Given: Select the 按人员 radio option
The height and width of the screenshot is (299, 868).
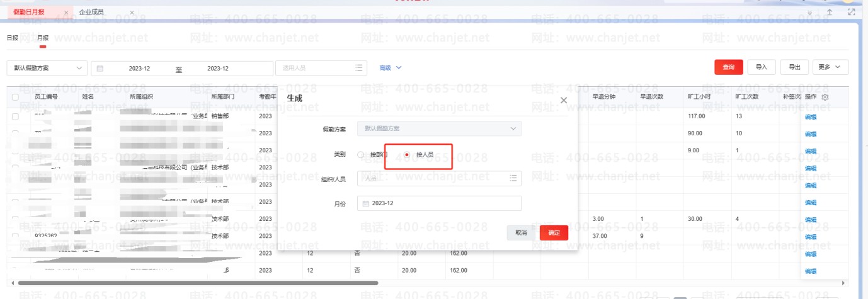Looking at the screenshot, I should (x=407, y=154).
